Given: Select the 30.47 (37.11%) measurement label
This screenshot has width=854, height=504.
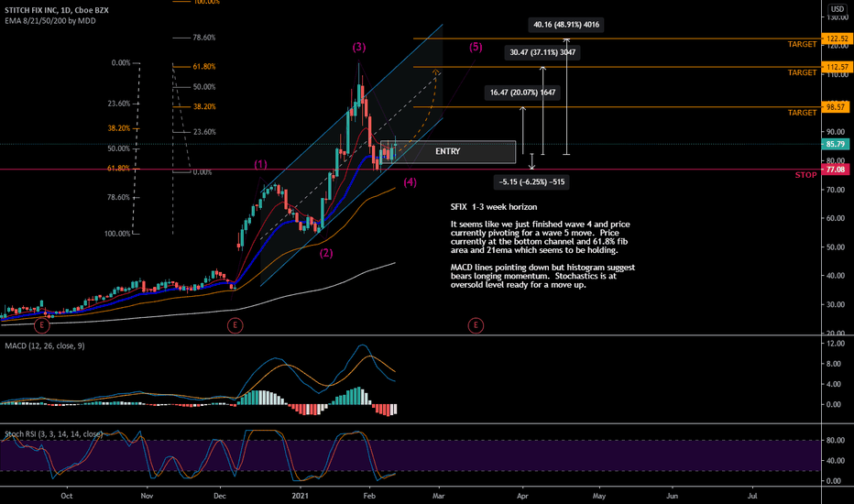Looking at the screenshot, I should pyautogui.click(x=542, y=52).
